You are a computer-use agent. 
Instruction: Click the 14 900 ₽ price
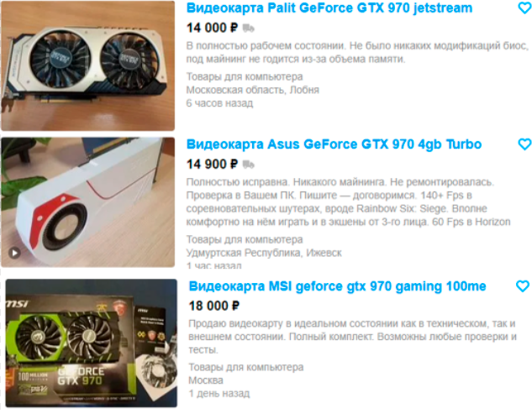tap(213, 165)
